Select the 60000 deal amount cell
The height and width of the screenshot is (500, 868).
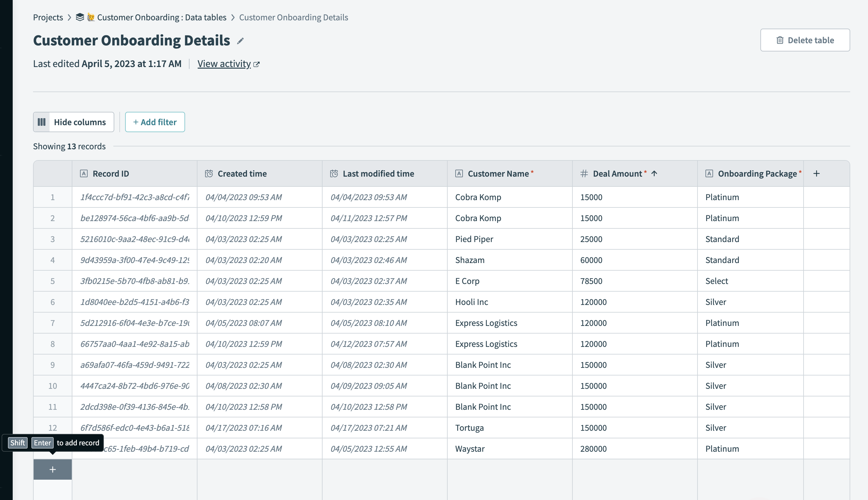[635, 260]
